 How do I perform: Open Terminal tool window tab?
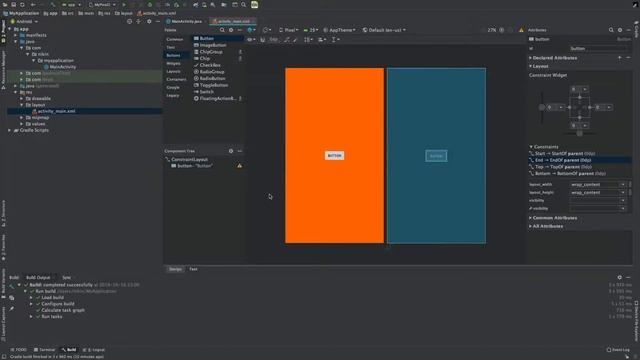44,350
